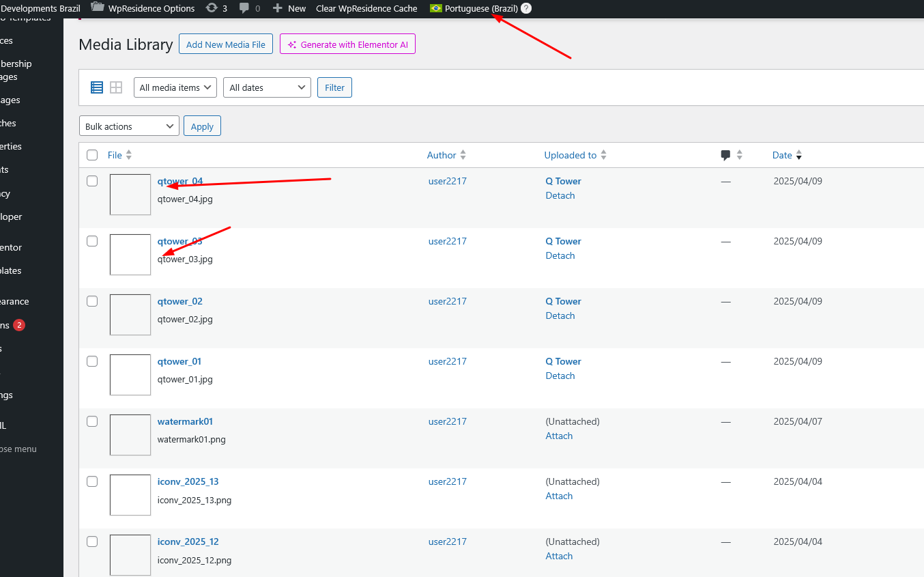
Task: Click the Brazil flag language icon
Action: coord(435,8)
